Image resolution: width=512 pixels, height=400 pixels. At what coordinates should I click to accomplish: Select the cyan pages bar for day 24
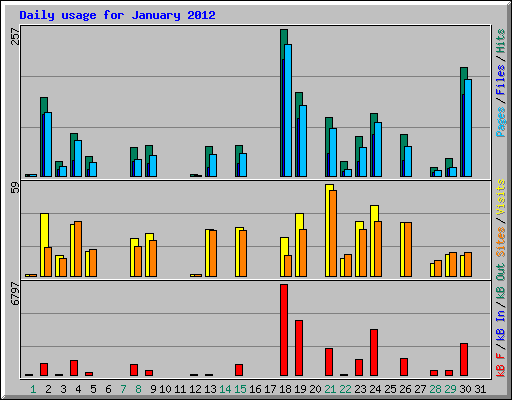tap(378, 149)
